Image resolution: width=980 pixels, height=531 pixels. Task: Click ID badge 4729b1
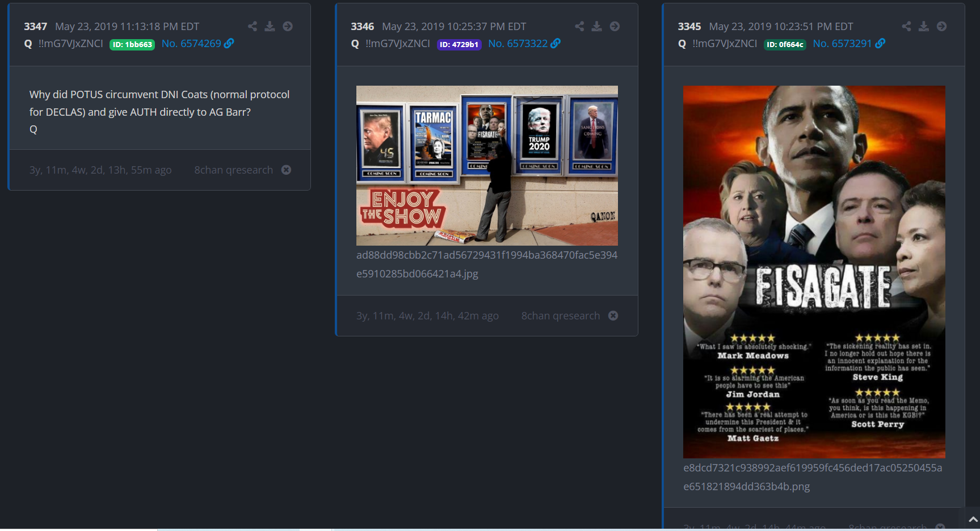(459, 44)
